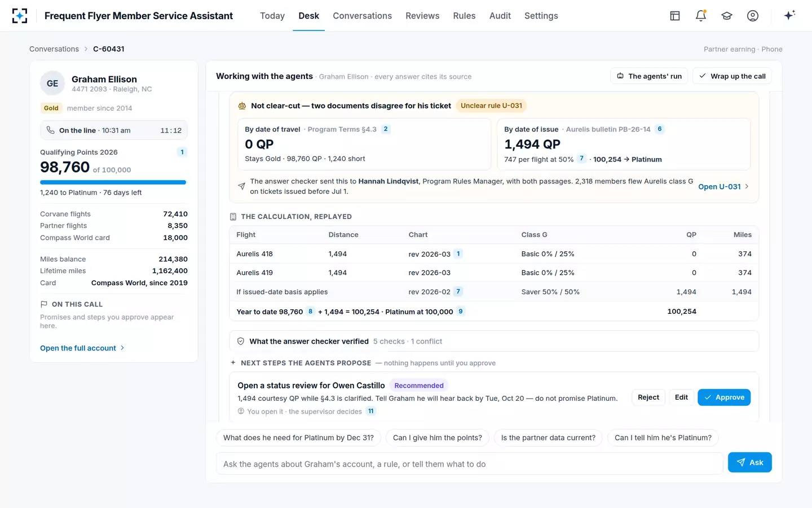Viewport: 812px width, 508px height.
Task: Select suggestion Can I tell him he's Platinum?
Action: click(663, 438)
